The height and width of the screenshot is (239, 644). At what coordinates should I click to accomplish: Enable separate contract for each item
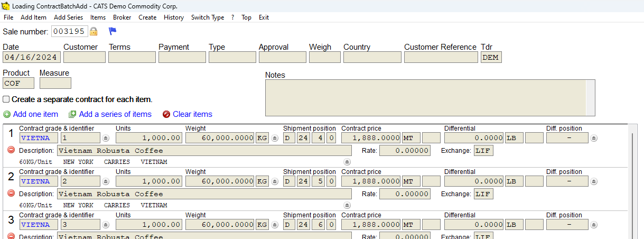pyautogui.click(x=6, y=99)
